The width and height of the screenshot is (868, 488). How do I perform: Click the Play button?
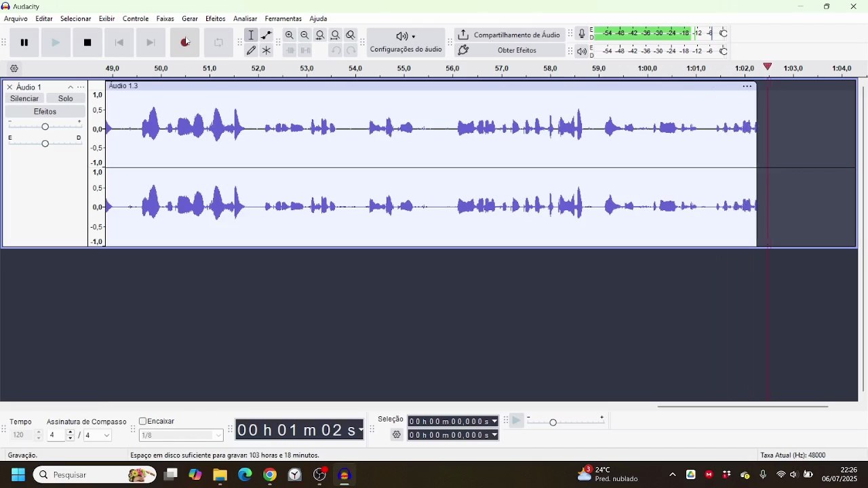(56, 42)
